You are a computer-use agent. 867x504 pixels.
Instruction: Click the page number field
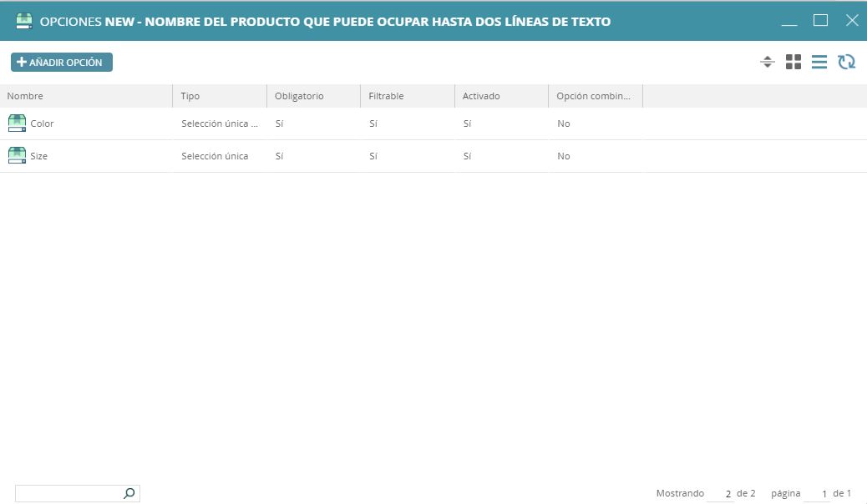pyautogui.click(x=817, y=494)
